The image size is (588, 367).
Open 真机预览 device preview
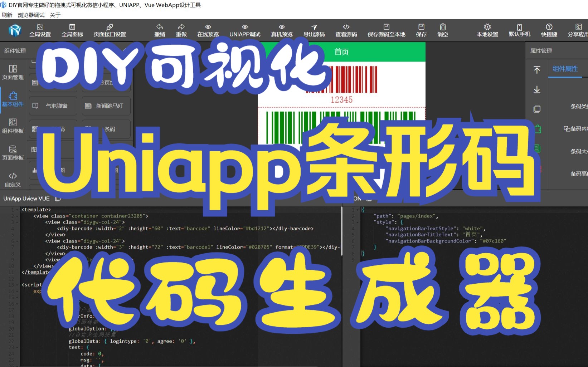point(282,30)
